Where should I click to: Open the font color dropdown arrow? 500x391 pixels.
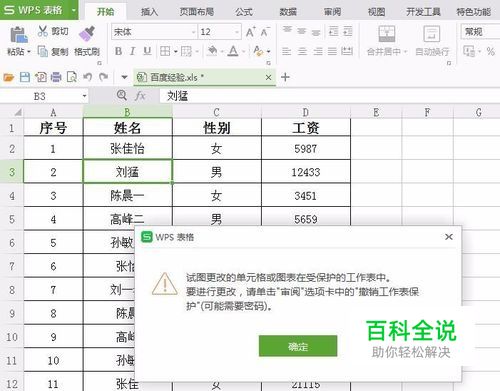click(x=243, y=52)
